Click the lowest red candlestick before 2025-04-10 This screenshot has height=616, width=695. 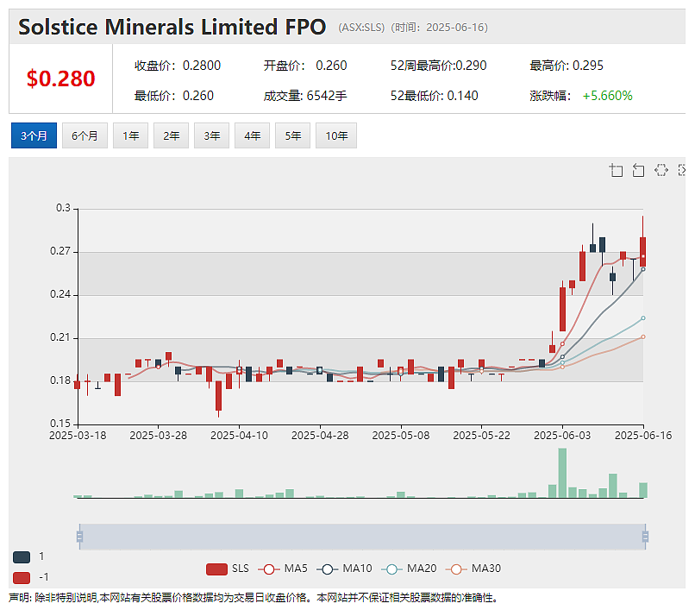point(218,396)
